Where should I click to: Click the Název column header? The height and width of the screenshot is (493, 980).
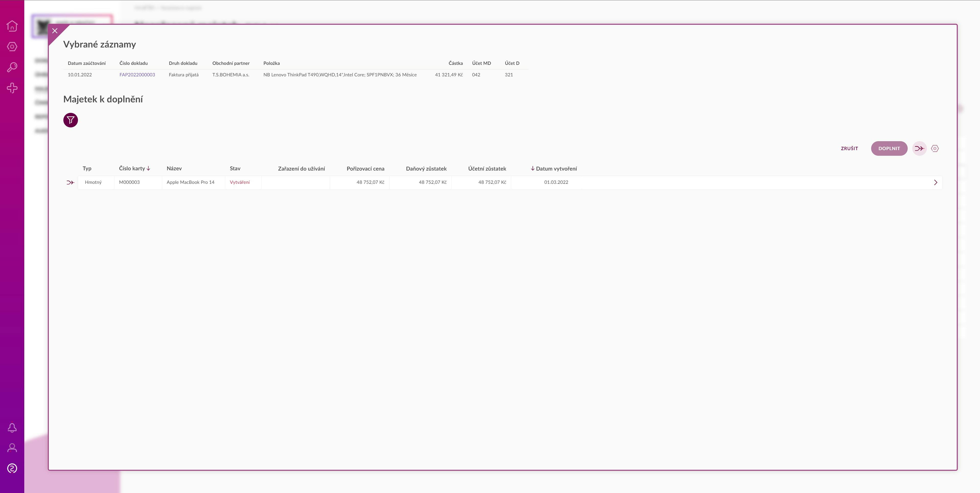(x=174, y=169)
